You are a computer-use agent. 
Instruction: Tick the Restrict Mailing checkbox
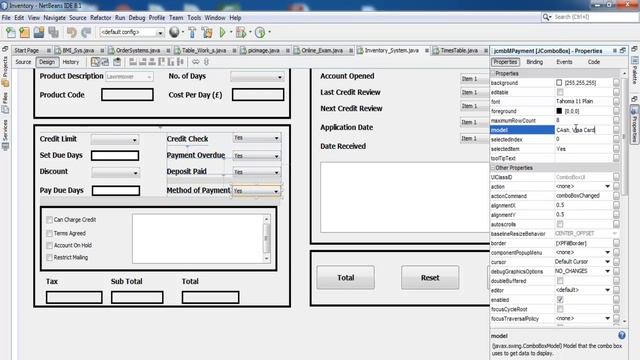(49, 258)
